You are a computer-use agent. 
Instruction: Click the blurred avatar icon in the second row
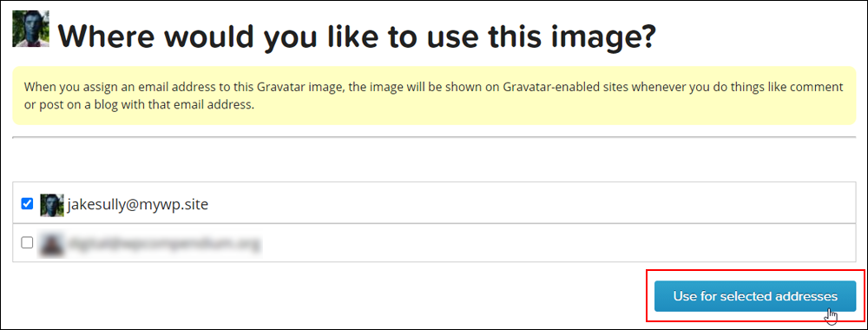[x=52, y=243]
